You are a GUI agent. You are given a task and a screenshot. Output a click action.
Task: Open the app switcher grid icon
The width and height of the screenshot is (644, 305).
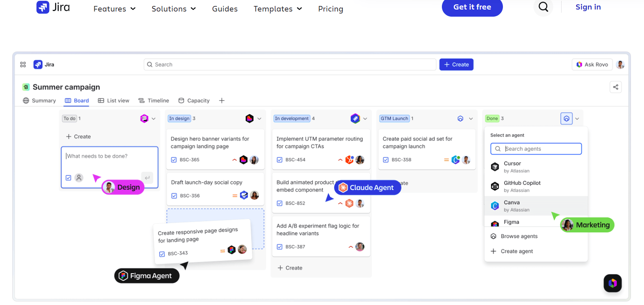(23, 64)
